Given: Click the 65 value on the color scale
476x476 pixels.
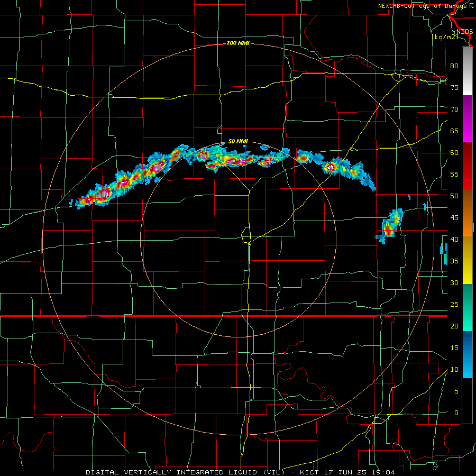Looking at the screenshot, I should 454,131.
